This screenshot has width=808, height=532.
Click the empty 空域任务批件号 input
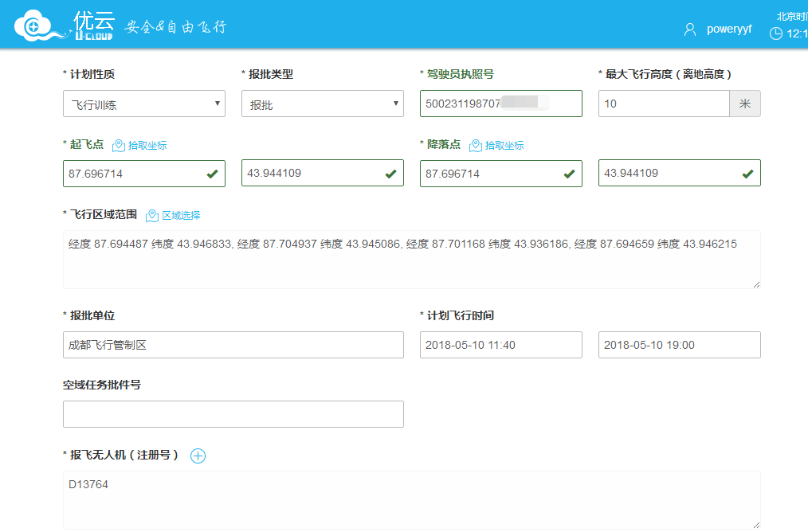[x=233, y=414]
